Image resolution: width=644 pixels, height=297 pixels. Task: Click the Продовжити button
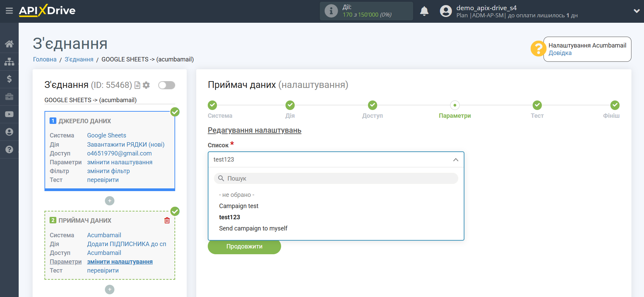(244, 246)
